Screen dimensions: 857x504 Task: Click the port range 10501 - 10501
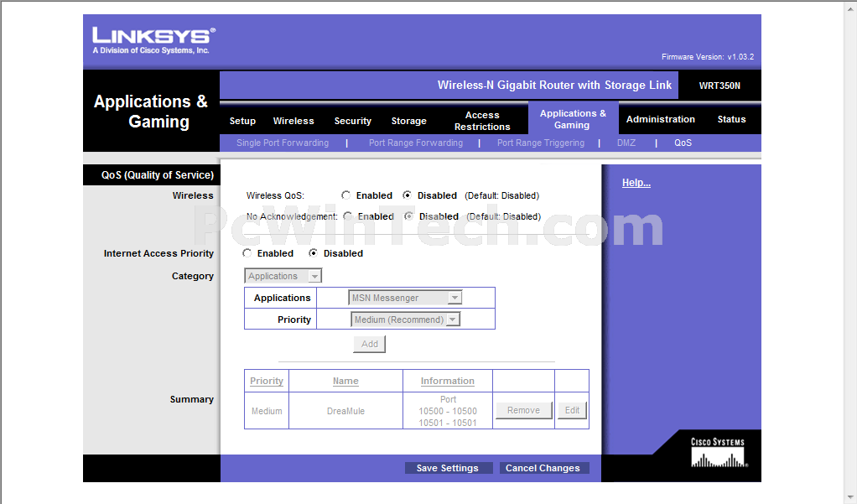[448, 423]
